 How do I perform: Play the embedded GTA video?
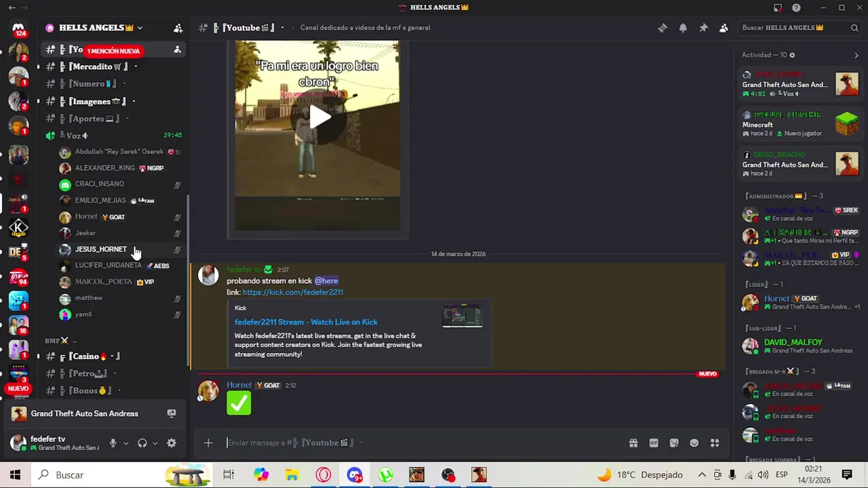pyautogui.click(x=318, y=117)
